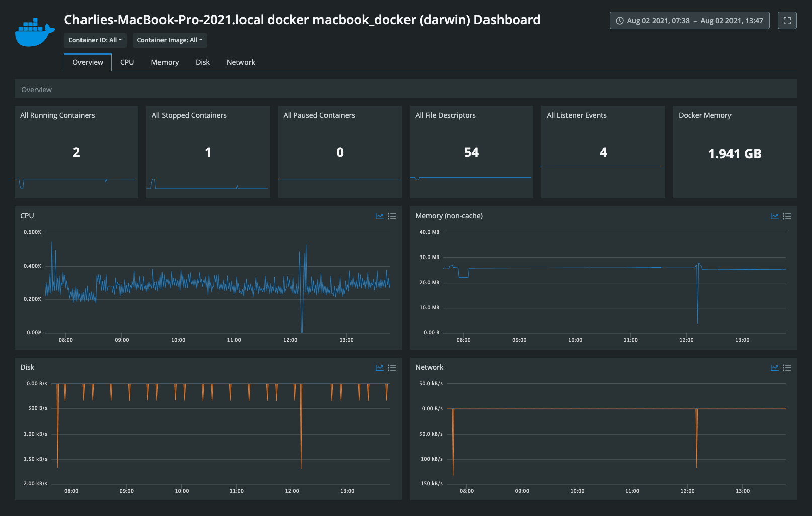
Task: Switch to the Network tab
Action: click(x=240, y=62)
